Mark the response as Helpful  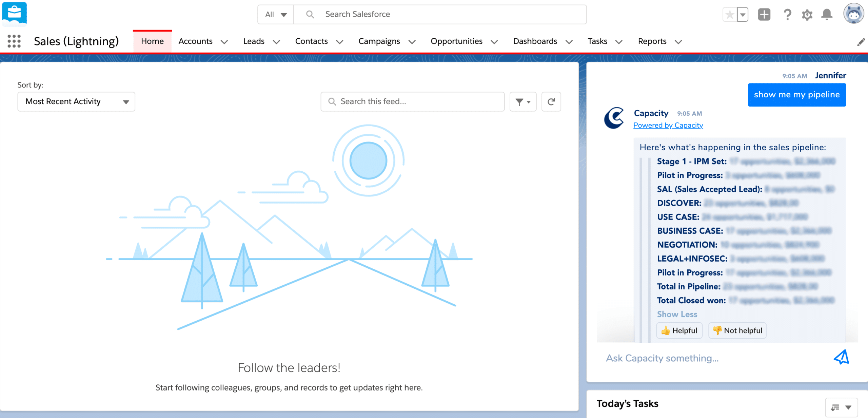[x=679, y=330]
